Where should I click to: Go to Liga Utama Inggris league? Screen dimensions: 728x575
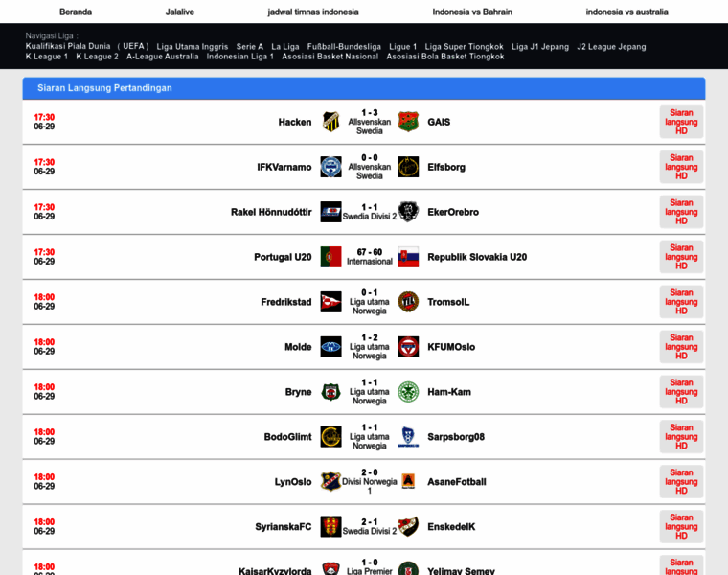tap(193, 46)
